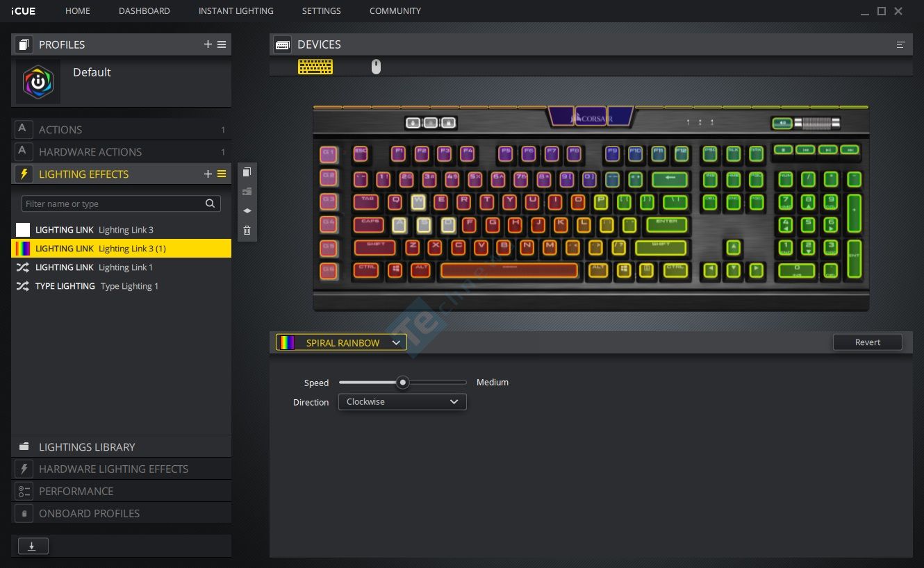Click the ESC key on the keyboard
The image size is (924, 568).
click(361, 153)
